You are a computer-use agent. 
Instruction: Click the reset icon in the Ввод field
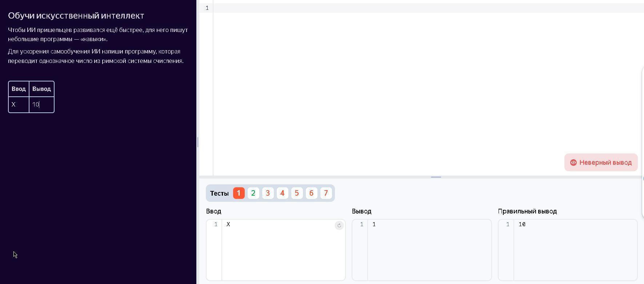tap(339, 225)
